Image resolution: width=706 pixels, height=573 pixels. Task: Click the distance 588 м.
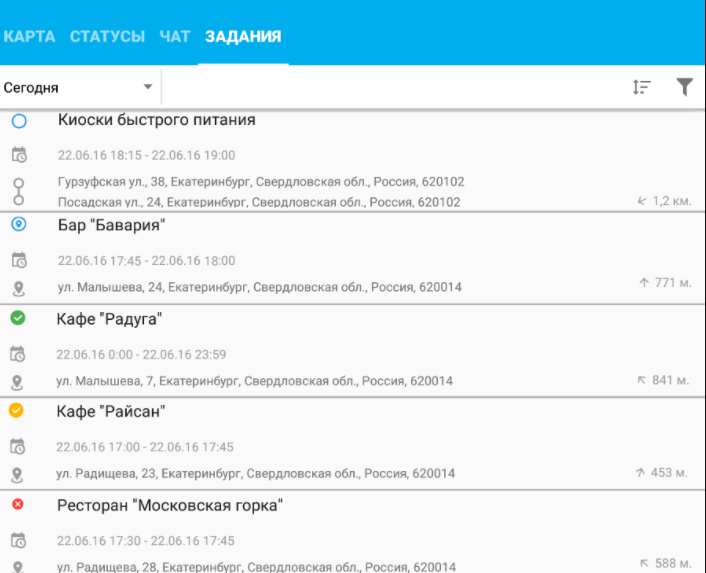[x=673, y=563]
